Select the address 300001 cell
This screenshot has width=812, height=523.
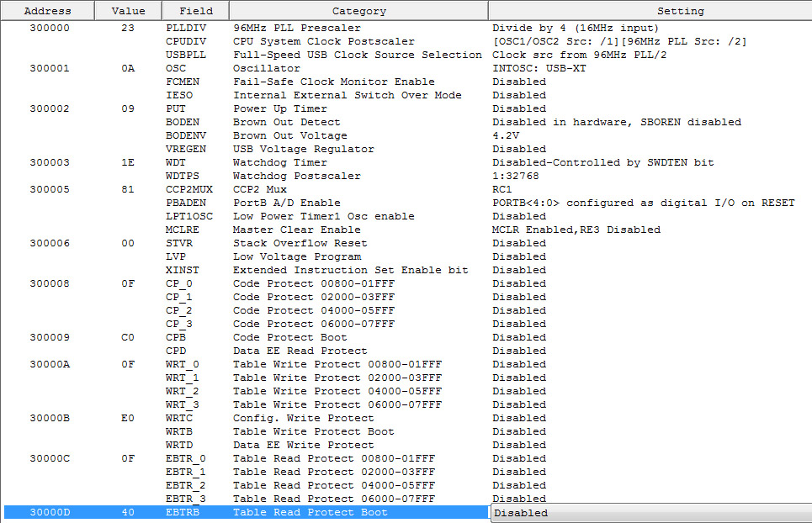tap(50, 68)
